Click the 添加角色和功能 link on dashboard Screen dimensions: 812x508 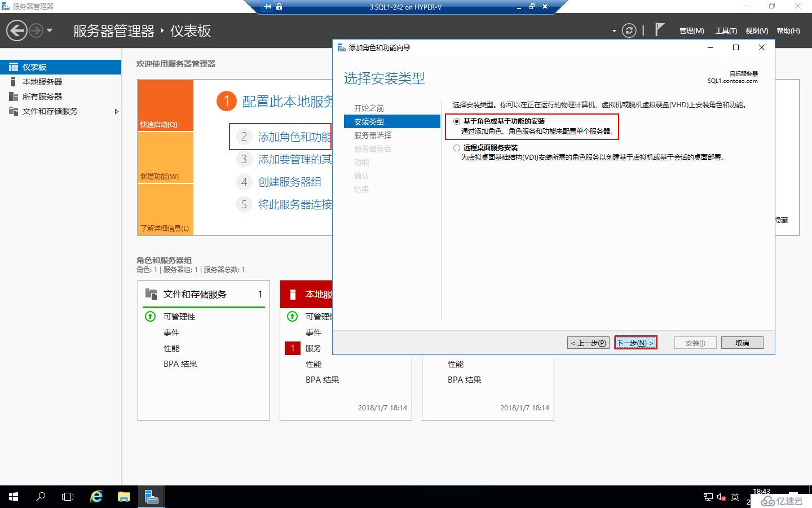point(294,137)
